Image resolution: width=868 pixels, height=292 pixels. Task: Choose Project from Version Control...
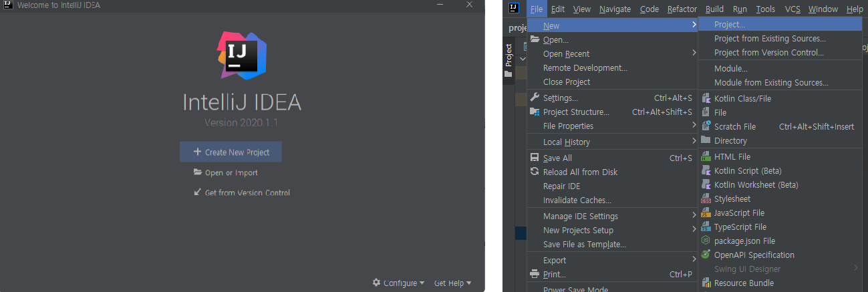coord(780,53)
